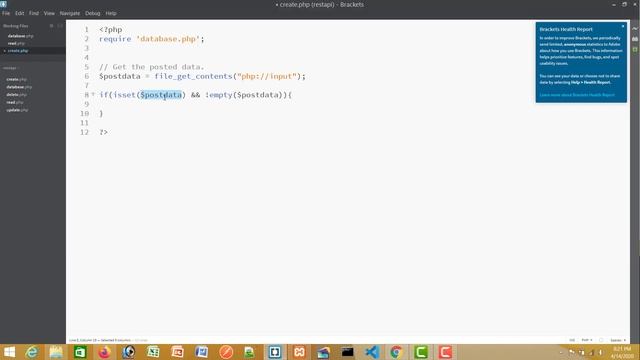640x360 pixels.
Task: Launch Firefox from the taskbar
Action: [104, 352]
